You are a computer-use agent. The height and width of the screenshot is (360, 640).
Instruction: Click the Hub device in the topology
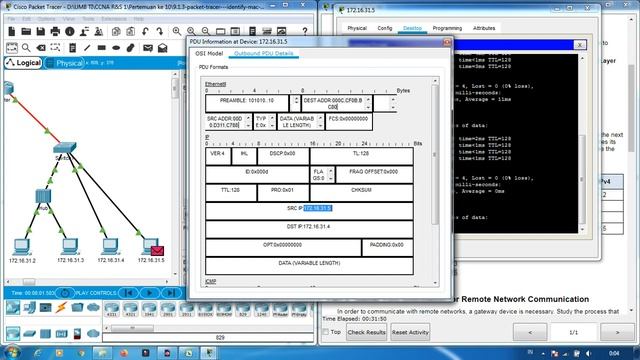click(43, 196)
